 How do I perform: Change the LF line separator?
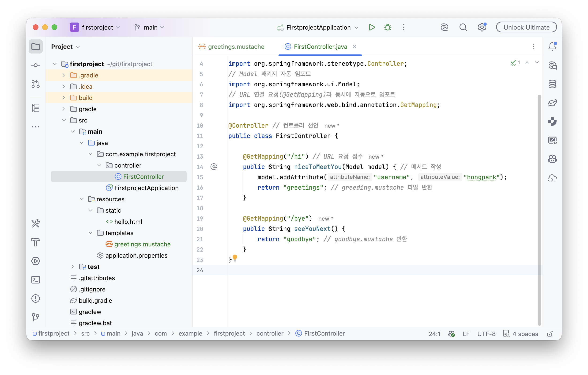pos(466,334)
